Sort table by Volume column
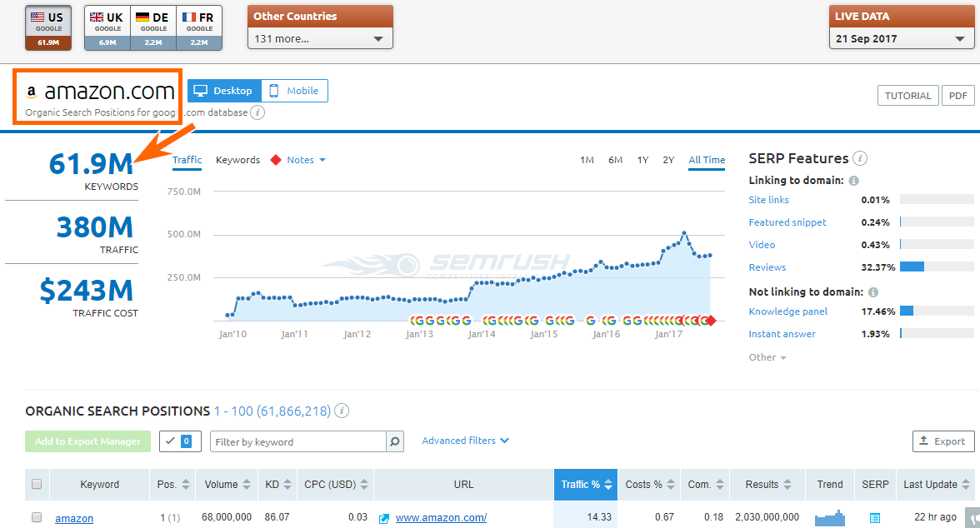Viewport: 980px width, 528px height. [227, 484]
